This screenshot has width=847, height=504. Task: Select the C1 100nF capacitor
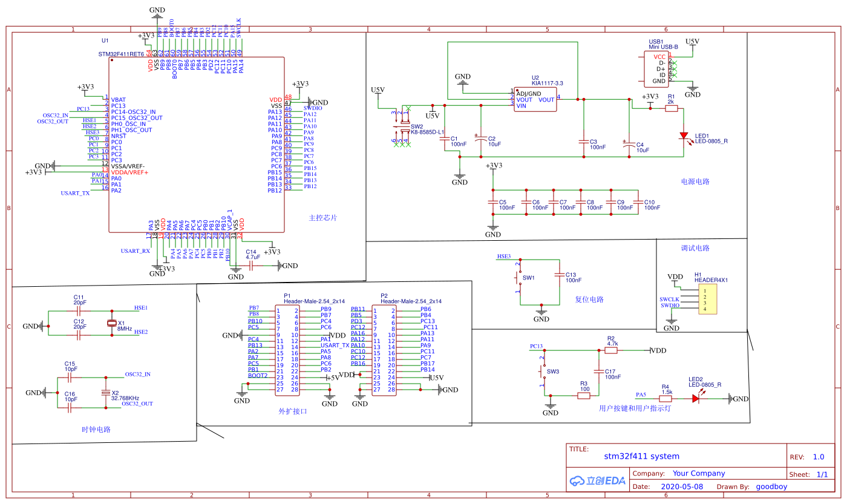click(445, 139)
